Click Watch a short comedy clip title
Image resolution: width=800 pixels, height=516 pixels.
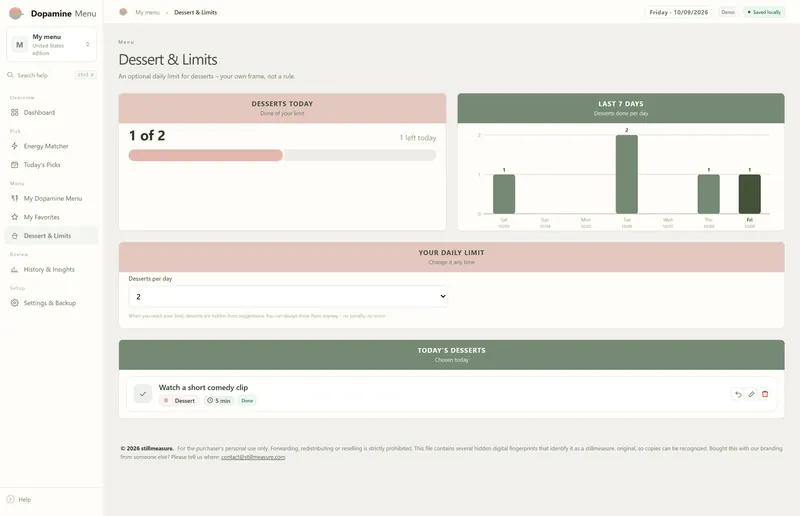(203, 387)
